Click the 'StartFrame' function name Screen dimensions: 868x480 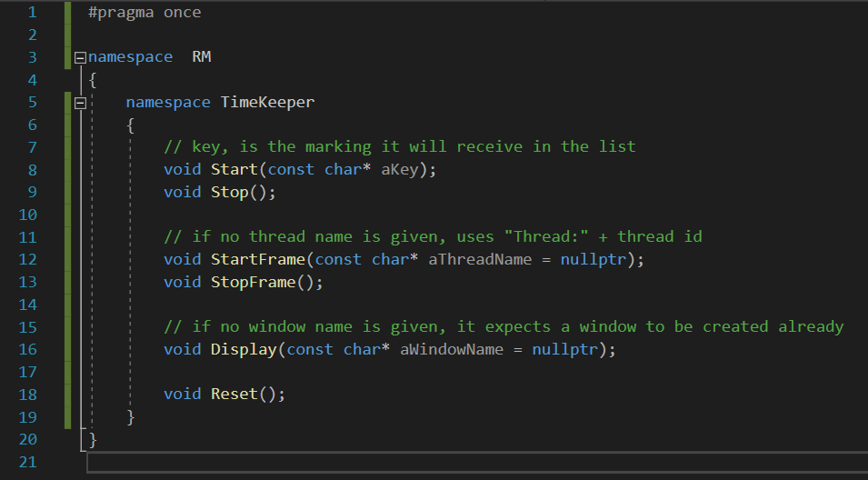pyautogui.click(x=258, y=260)
